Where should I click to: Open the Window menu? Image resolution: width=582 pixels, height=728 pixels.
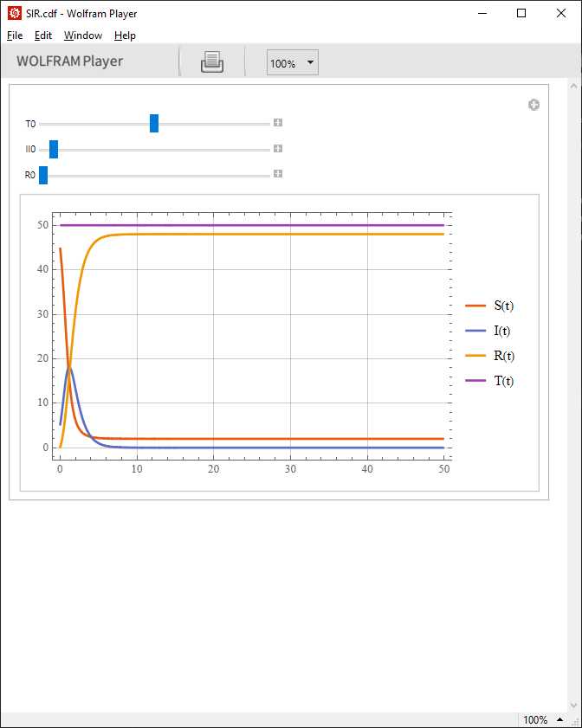pos(83,35)
